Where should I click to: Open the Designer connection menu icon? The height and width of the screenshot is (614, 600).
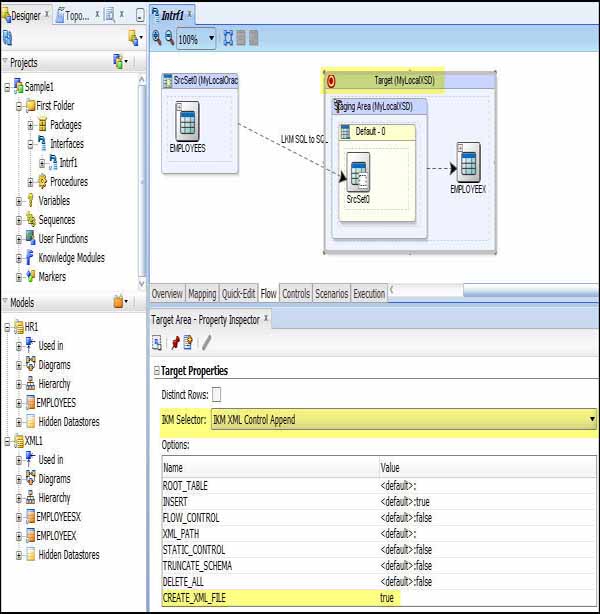point(135,38)
